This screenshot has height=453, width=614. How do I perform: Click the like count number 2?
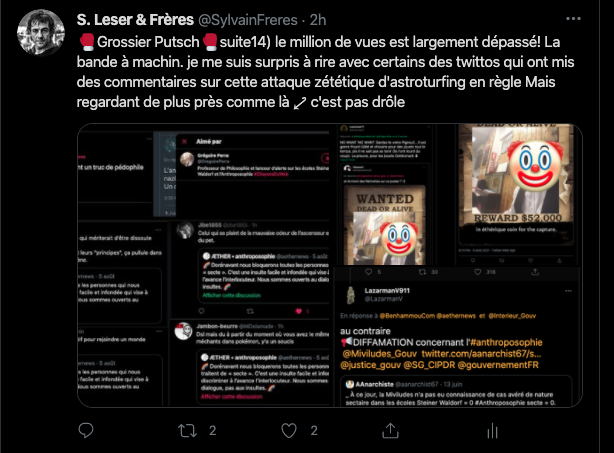(314, 431)
